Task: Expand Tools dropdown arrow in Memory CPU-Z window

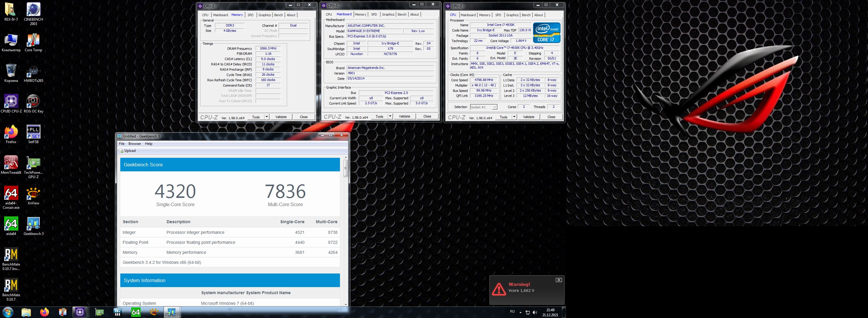Action: [x=267, y=117]
